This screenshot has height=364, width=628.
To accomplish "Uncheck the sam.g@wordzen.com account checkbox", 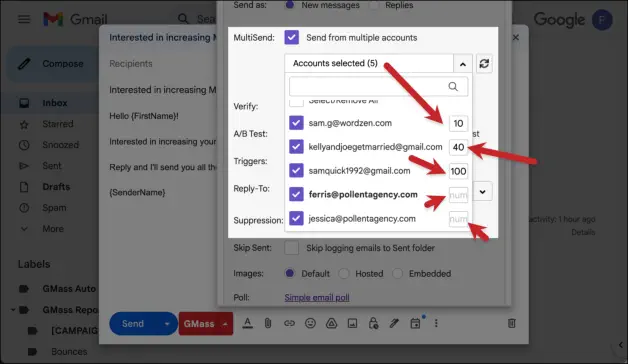I will (x=296, y=123).
